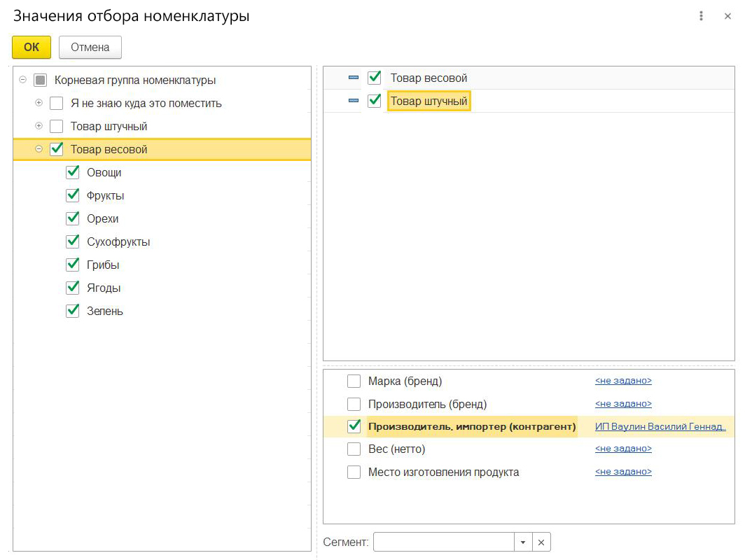Screen dimensions: 752x560
Task: Toggle the Вес (нетто) checkbox
Action: tap(354, 449)
